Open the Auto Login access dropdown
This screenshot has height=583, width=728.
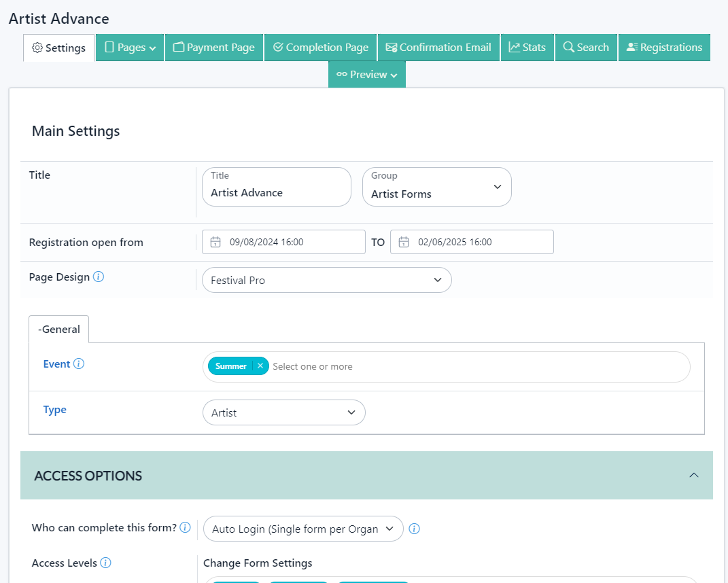(303, 529)
